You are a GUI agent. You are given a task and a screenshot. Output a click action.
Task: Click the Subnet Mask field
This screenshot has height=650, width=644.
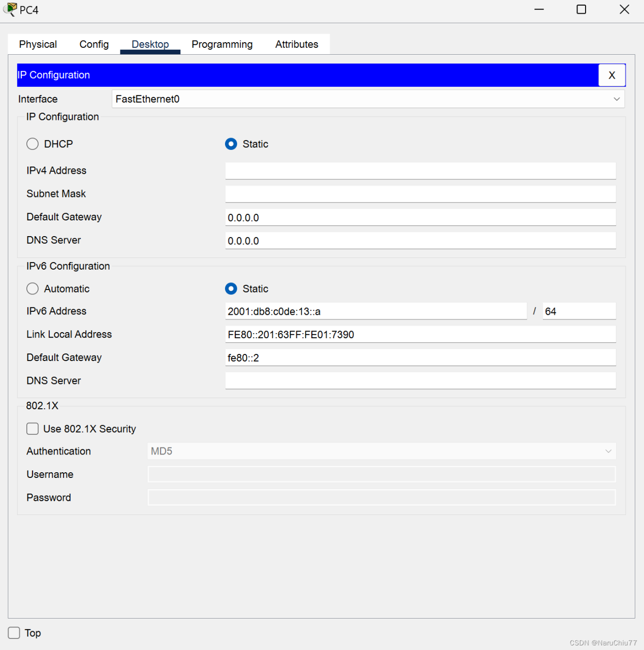(x=420, y=194)
